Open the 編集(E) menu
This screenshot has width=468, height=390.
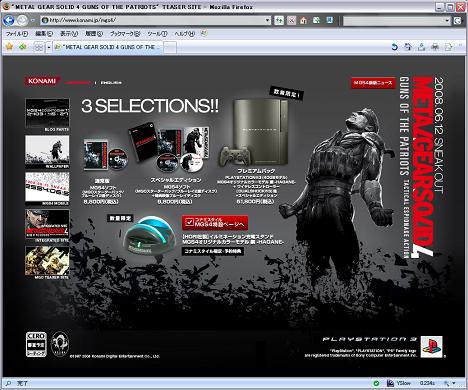coord(44,34)
